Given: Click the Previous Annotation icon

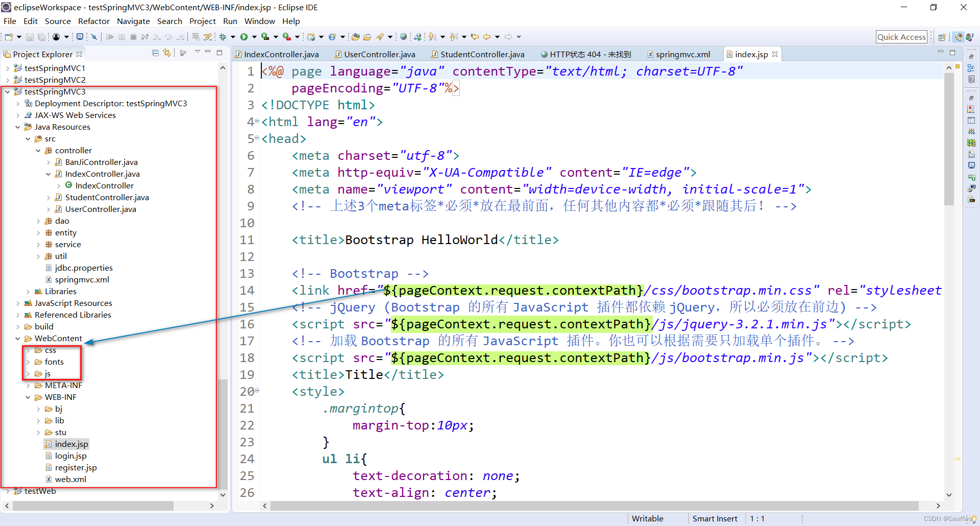Looking at the screenshot, I should click(453, 37).
